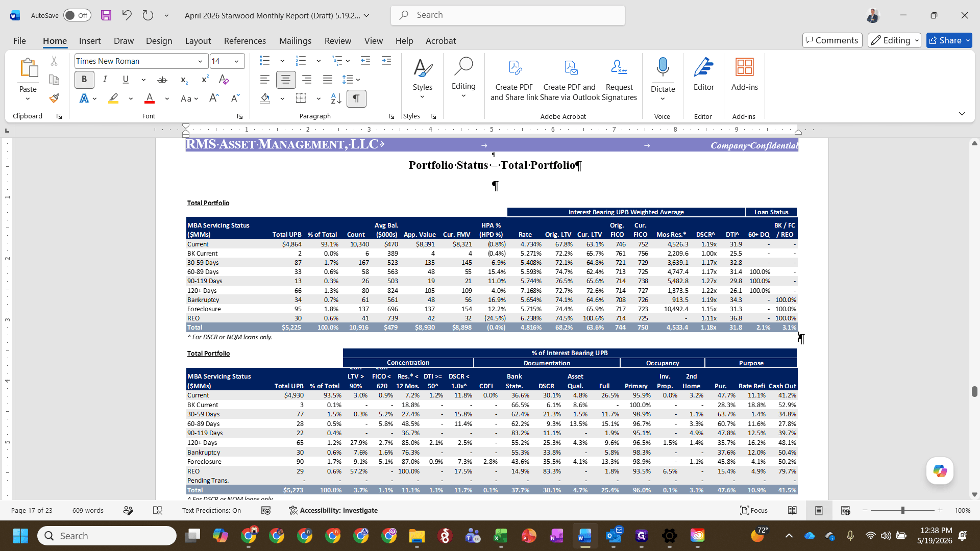Justify paragraph text

coord(328,80)
